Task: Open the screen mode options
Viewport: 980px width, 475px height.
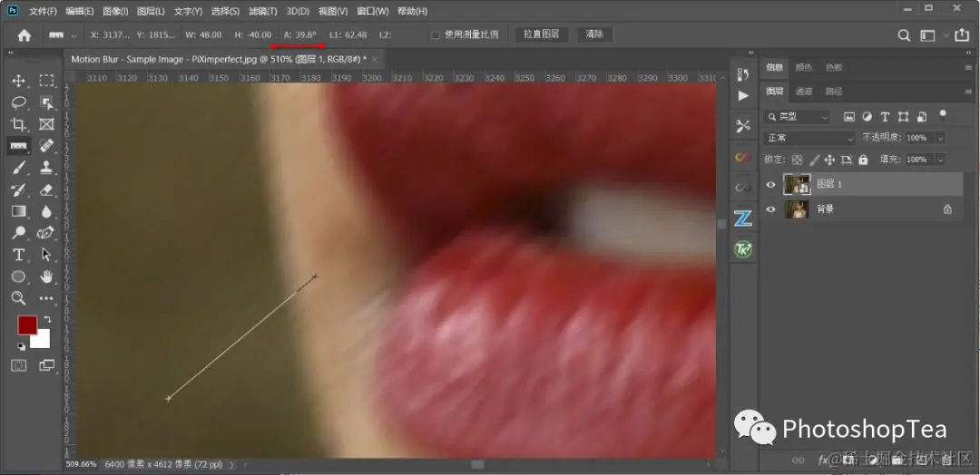Action: tap(47, 366)
